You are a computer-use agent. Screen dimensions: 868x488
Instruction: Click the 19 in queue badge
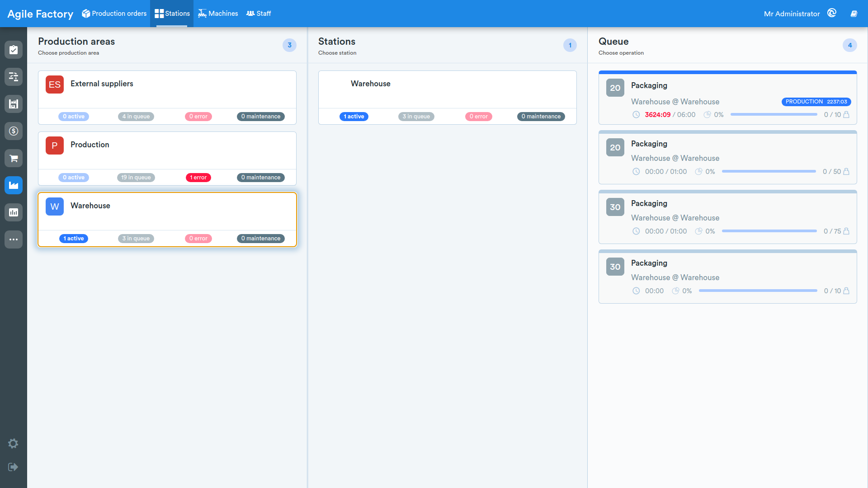(x=136, y=178)
